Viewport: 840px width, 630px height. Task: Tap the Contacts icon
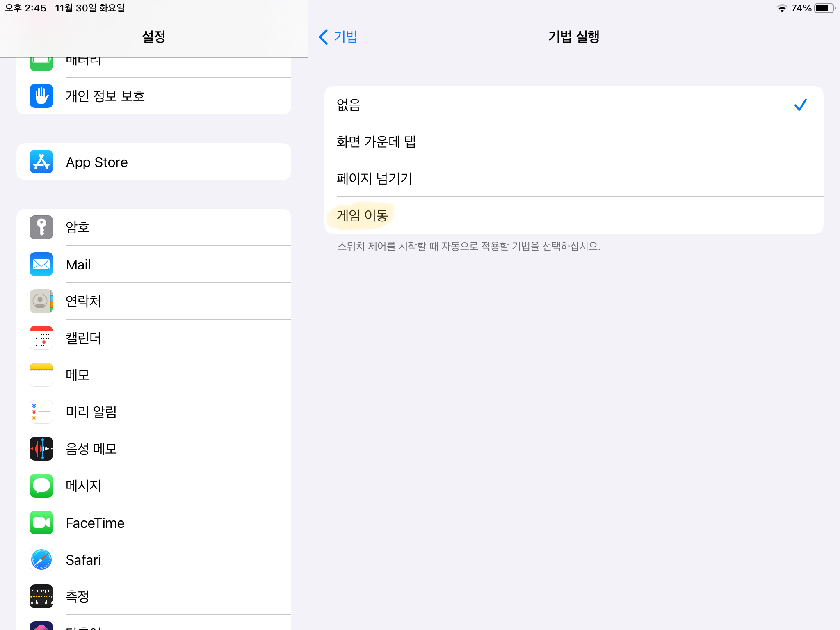click(x=41, y=301)
